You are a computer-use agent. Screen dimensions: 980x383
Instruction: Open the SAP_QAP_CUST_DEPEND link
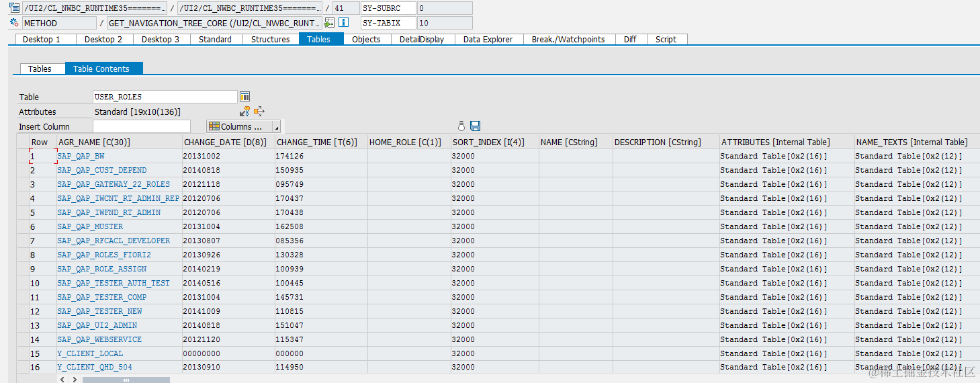pos(102,170)
